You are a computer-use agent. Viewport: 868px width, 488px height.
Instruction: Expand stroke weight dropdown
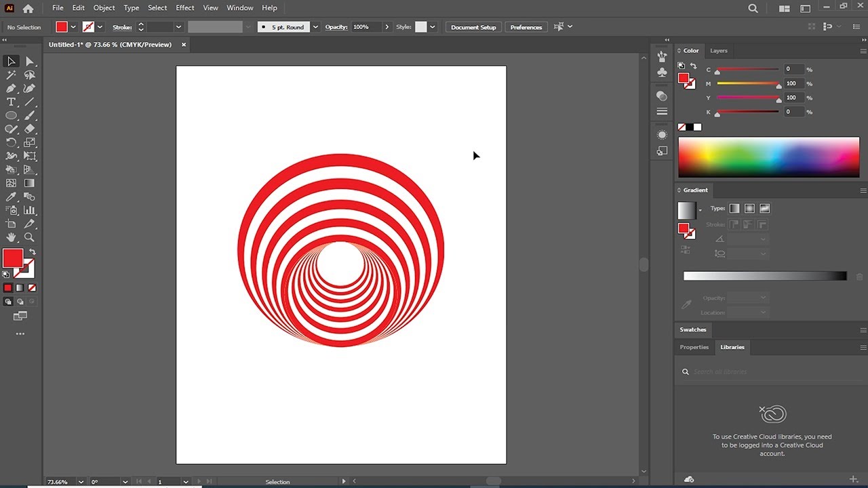tap(179, 27)
